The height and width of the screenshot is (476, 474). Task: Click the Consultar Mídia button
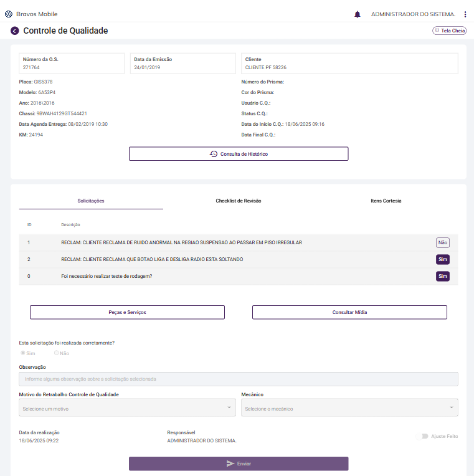pyautogui.click(x=349, y=312)
